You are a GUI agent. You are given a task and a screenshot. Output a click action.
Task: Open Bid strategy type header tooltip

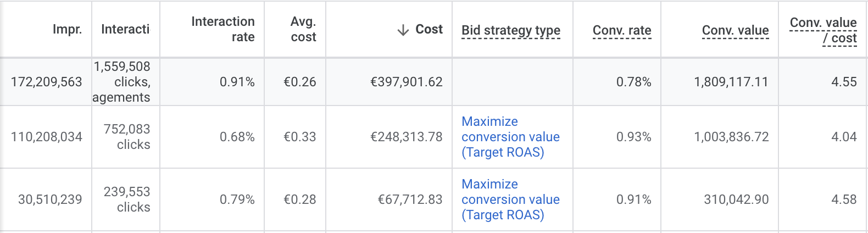(511, 30)
